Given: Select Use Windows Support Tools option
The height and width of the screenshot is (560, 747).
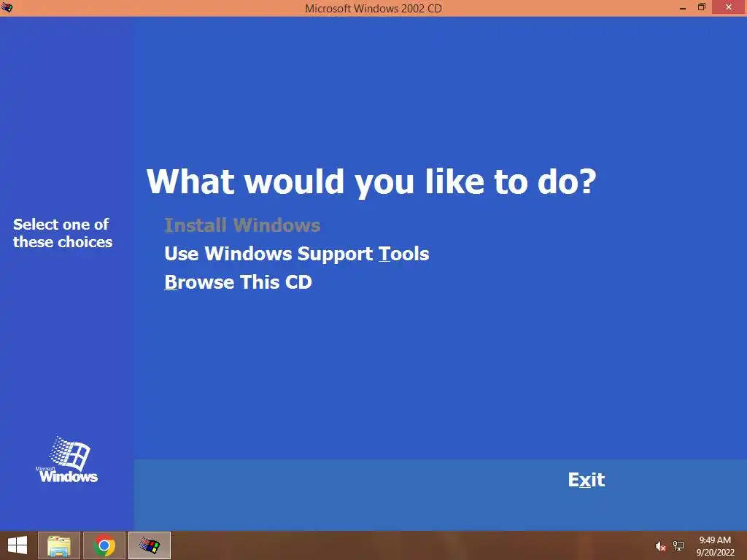Looking at the screenshot, I should click(x=296, y=254).
